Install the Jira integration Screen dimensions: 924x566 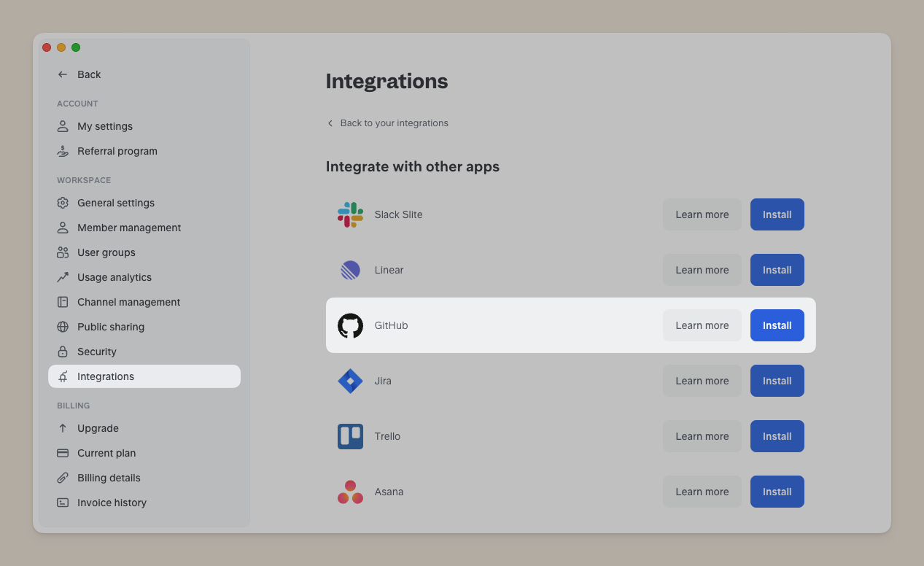[x=777, y=381]
